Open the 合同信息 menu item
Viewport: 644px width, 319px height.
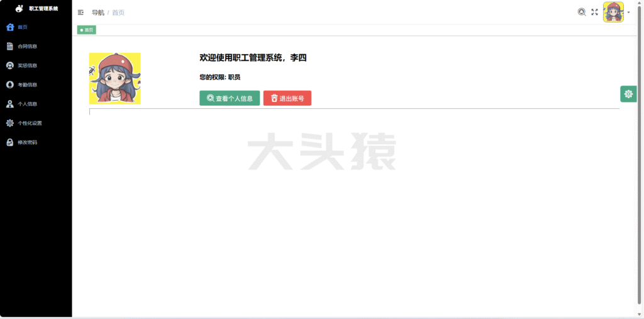tap(36, 47)
